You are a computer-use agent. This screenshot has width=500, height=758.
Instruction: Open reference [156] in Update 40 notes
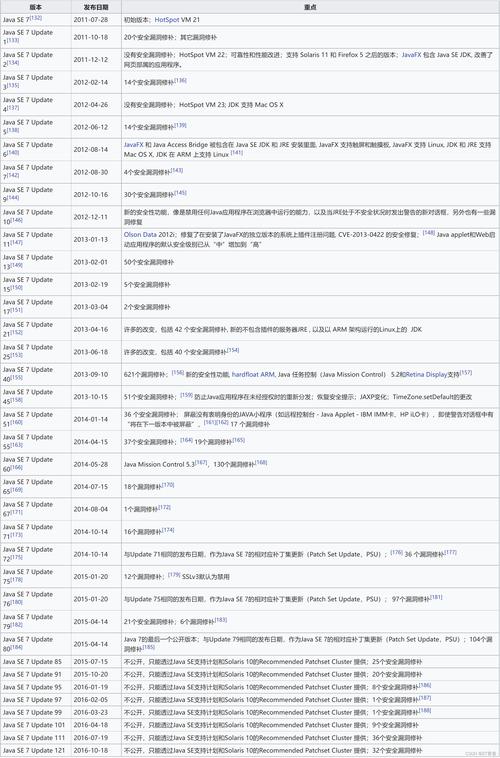click(177, 373)
